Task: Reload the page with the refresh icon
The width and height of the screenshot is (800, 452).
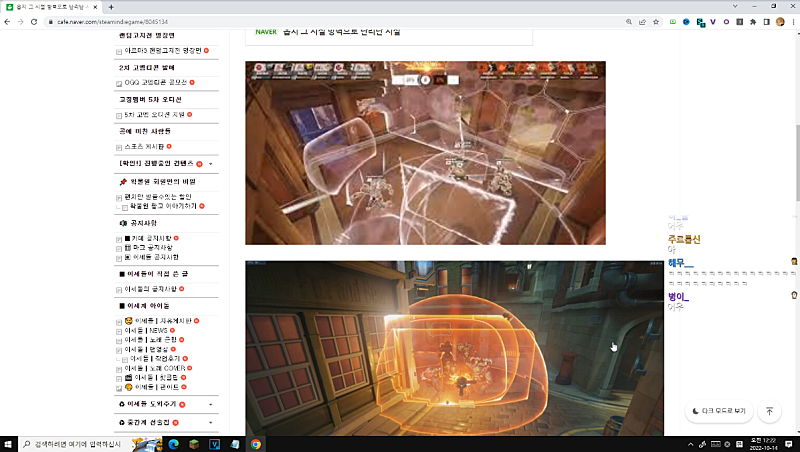Action: [x=34, y=22]
